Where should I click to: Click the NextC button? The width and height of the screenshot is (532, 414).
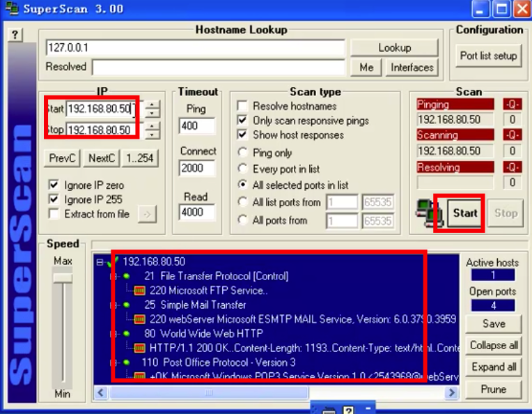click(x=102, y=158)
